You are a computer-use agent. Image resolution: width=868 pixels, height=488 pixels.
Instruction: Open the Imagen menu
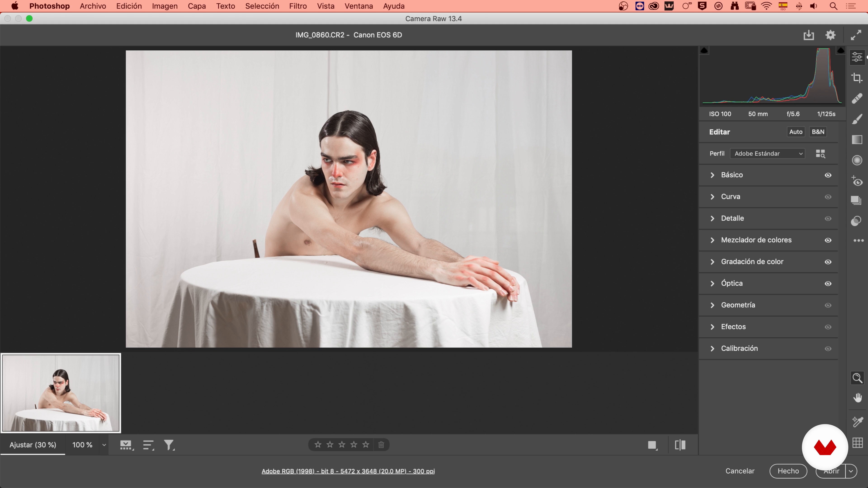165,6
